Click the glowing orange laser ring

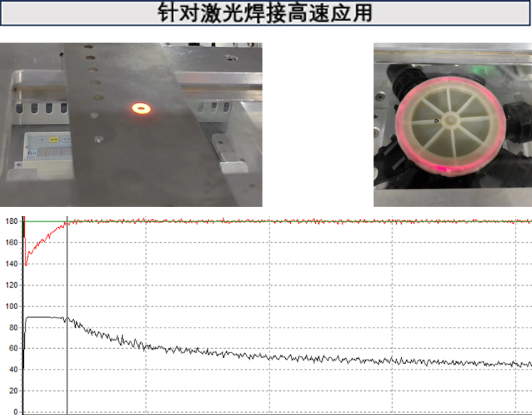click(141, 108)
